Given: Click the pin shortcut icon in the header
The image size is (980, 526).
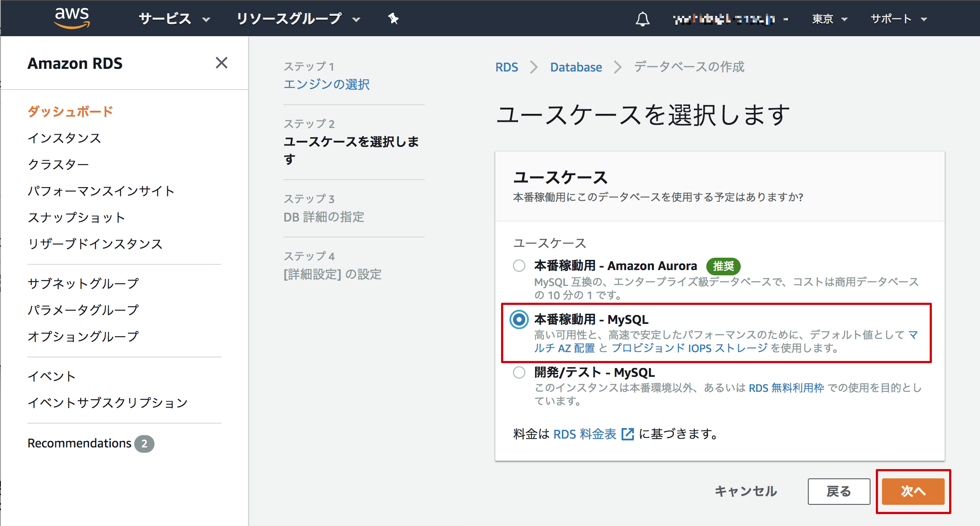Looking at the screenshot, I should (393, 19).
